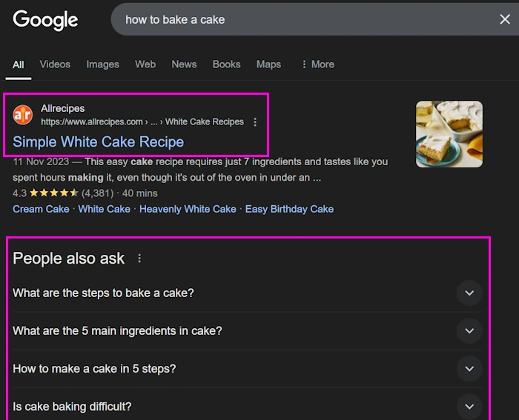This screenshot has height=420, width=519.
Task: Follow the White Cake sitelink
Action: (x=104, y=209)
